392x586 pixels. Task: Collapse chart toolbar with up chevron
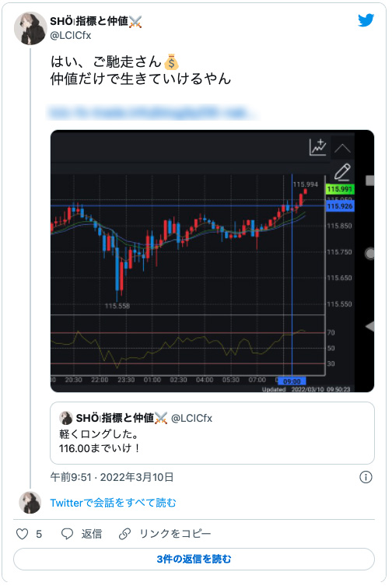(342, 149)
